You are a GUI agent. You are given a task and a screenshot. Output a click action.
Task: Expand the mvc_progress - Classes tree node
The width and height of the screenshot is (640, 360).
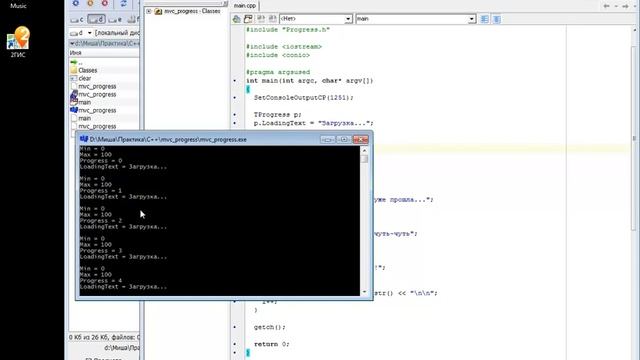[x=149, y=11]
